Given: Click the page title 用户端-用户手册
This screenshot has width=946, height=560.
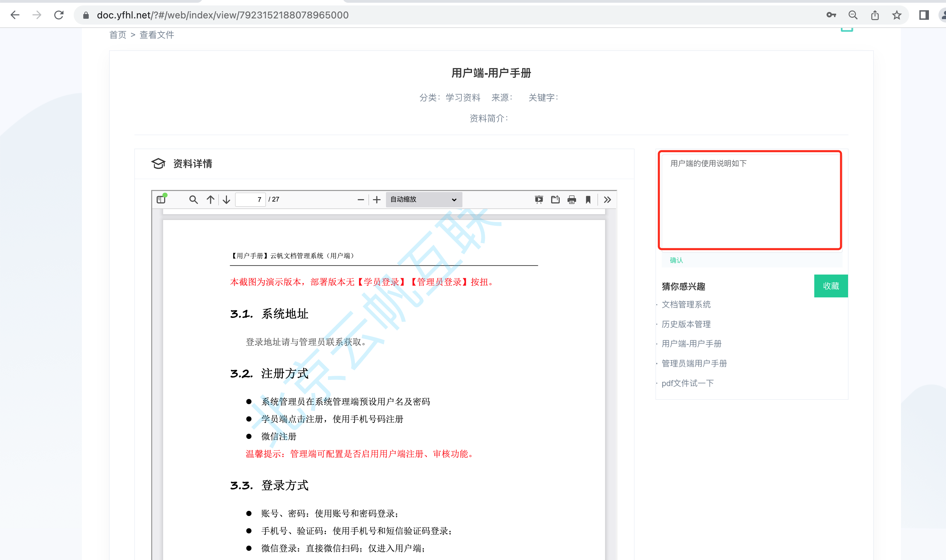Looking at the screenshot, I should [491, 73].
